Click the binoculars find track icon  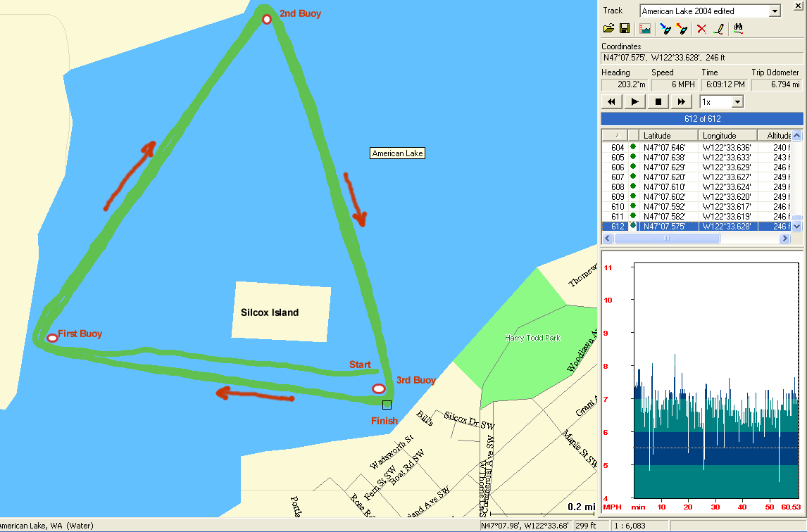click(739, 29)
